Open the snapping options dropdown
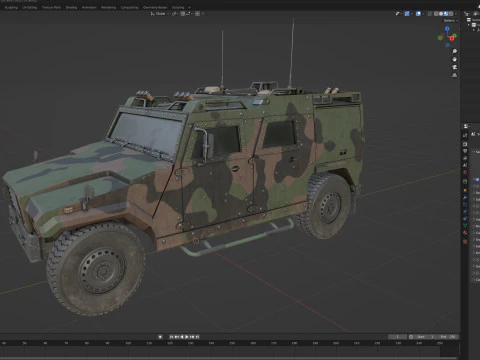This screenshot has height=360, width=480. [189, 14]
